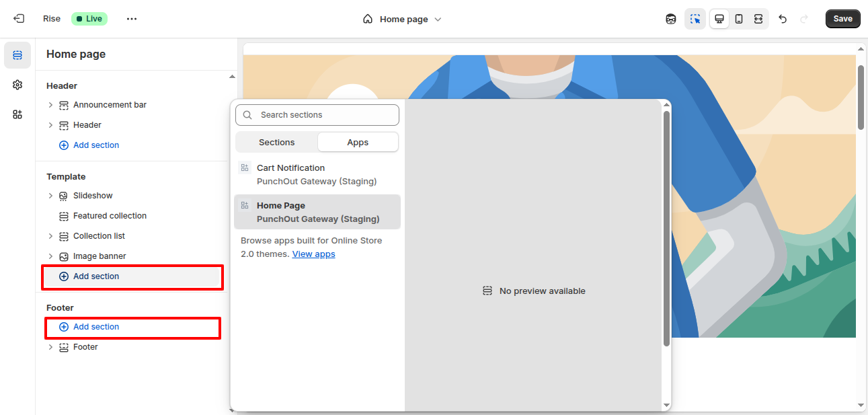Click the Redo arrow icon
The height and width of the screenshot is (415, 868).
[x=804, y=19]
